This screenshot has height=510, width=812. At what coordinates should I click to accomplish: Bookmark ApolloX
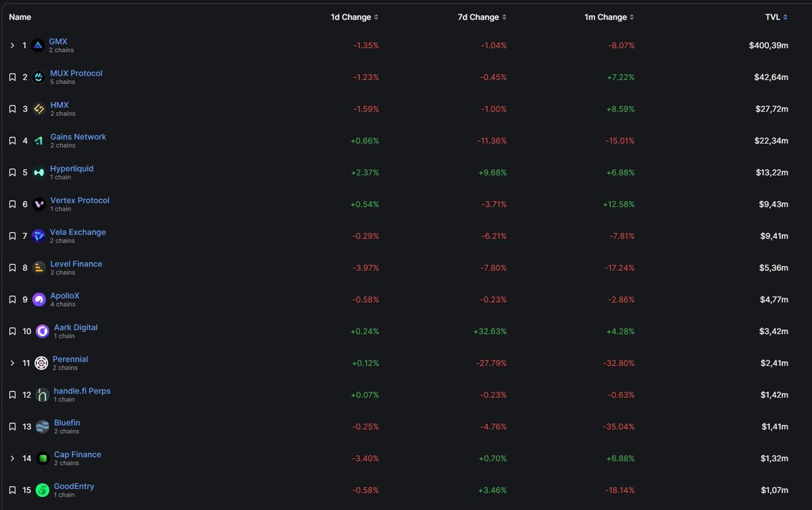pos(12,299)
